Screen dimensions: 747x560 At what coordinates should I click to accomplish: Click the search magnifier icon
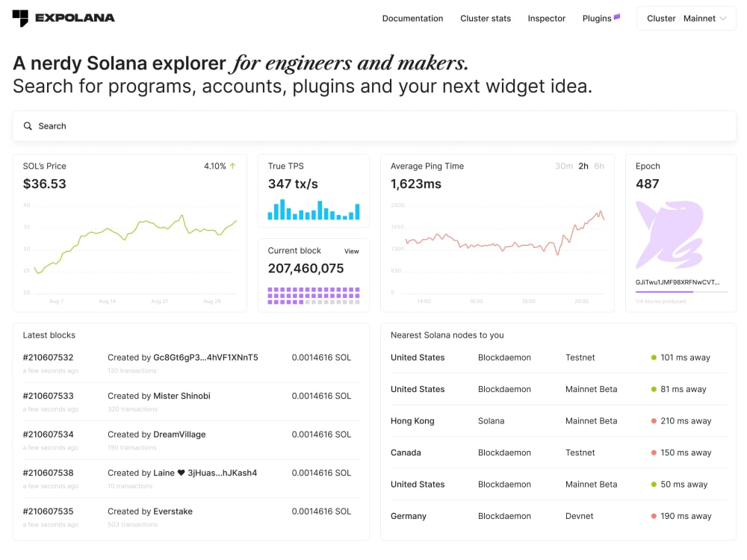pos(28,125)
